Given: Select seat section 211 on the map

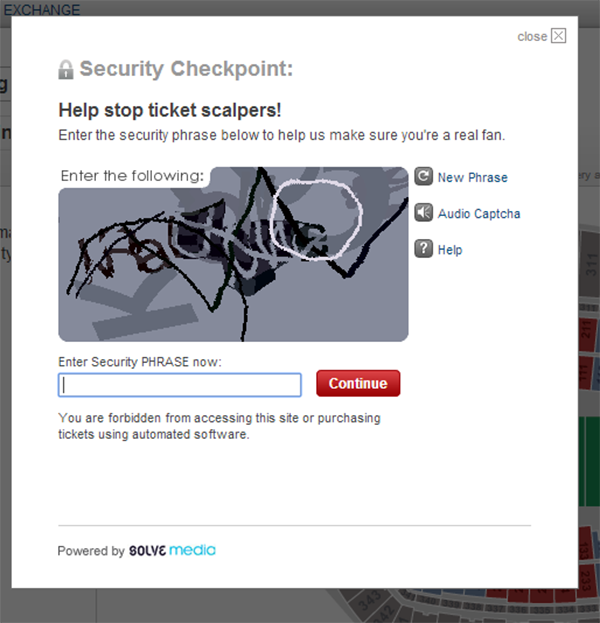Looking at the screenshot, I should (587, 333).
